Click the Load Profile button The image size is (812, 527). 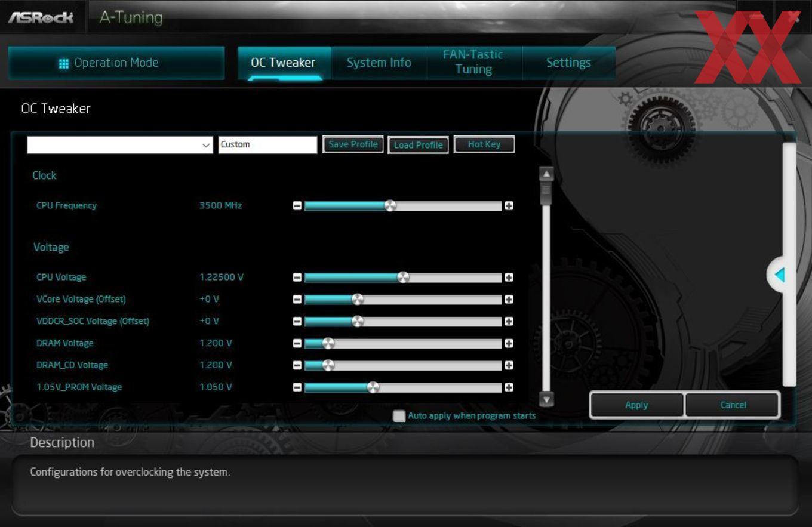coord(418,145)
